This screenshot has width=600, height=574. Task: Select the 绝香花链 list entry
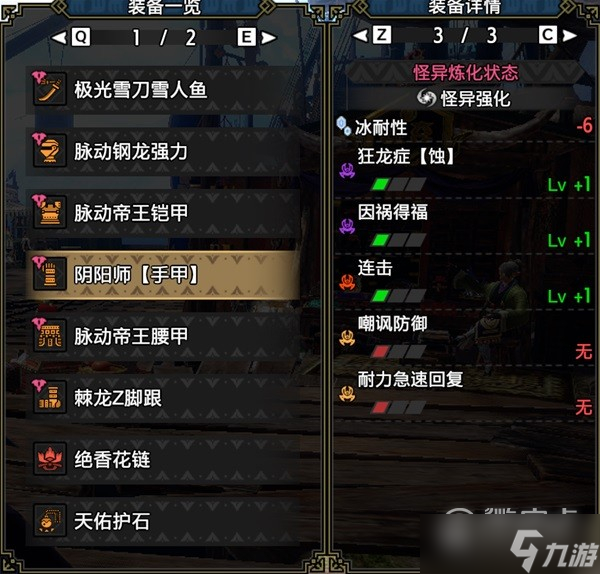click(163, 460)
